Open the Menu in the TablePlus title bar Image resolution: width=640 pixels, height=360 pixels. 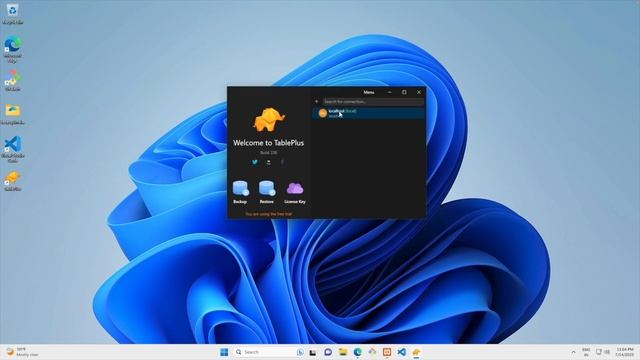pyautogui.click(x=369, y=92)
